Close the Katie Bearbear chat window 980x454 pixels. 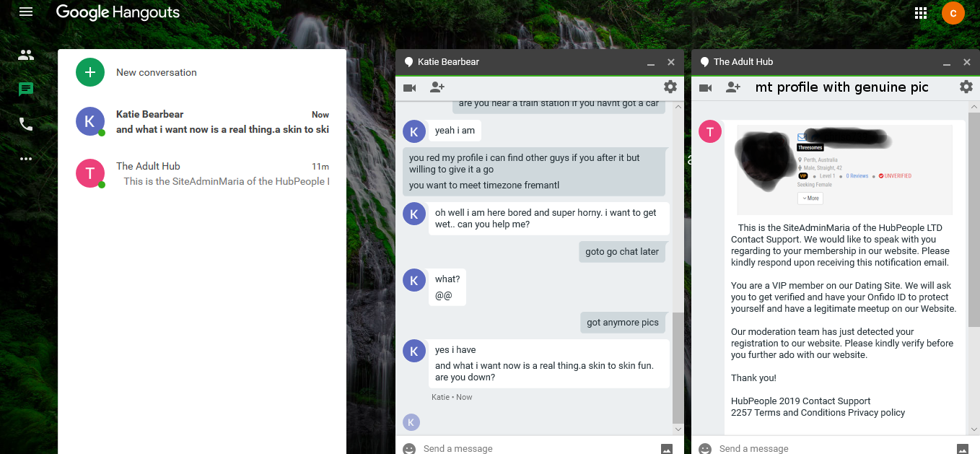(671, 62)
